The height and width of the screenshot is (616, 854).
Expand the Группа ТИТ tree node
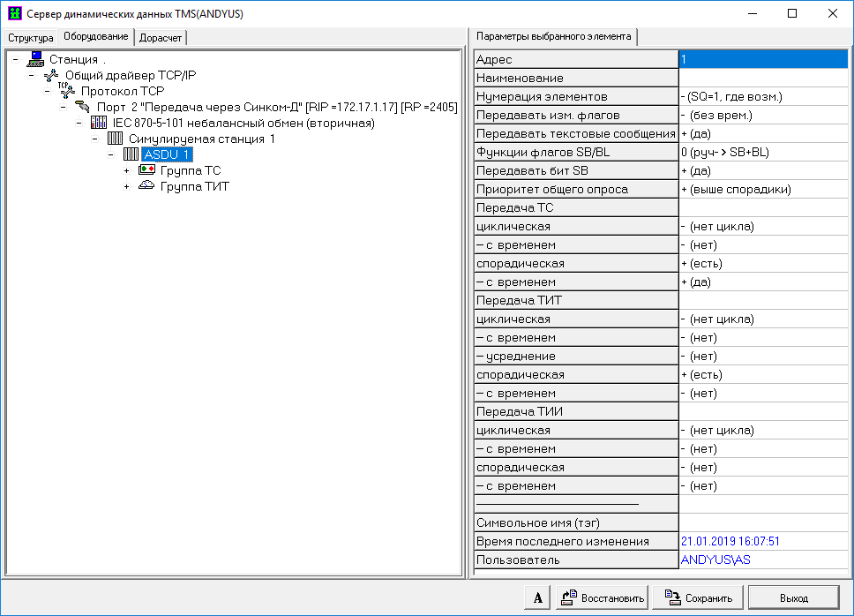126,186
